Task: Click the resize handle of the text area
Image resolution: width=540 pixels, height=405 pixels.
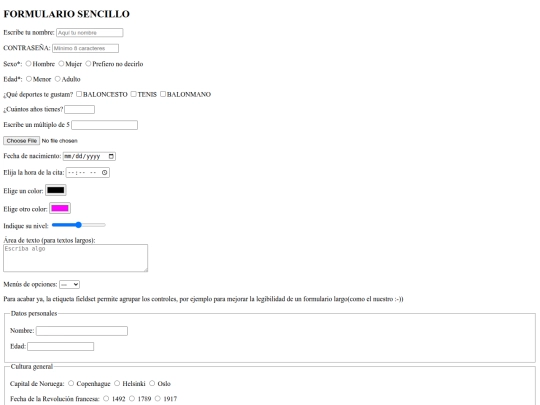Action: point(145,269)
